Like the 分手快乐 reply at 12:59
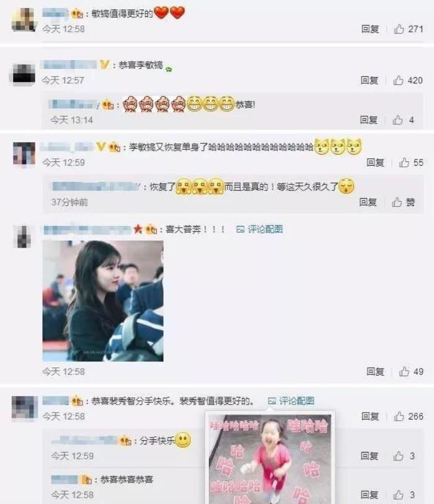Image resolution: width=434 pixels, height=504 pixels. pos(399,456)
